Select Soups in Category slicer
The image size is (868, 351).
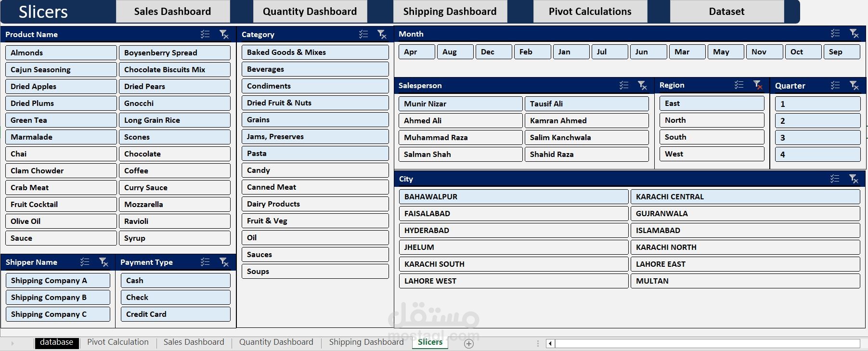pyautogui.click(x=315, y=272)
